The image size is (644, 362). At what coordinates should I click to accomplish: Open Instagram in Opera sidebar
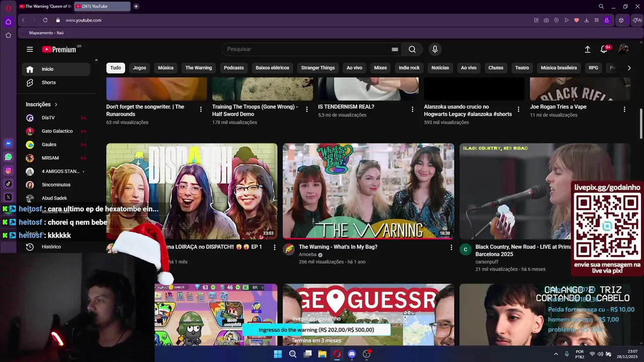[x=8, y=171]
